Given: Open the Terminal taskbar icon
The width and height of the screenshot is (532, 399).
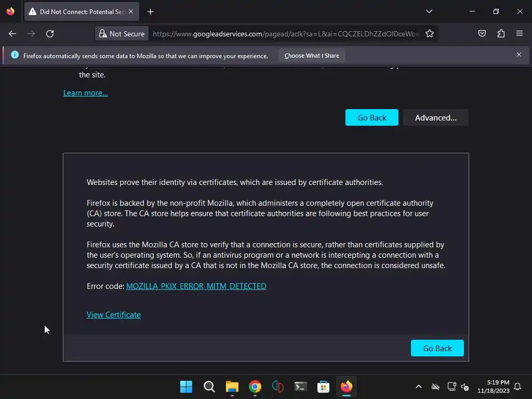Looking at the screenshot, I should coord(301,387).
